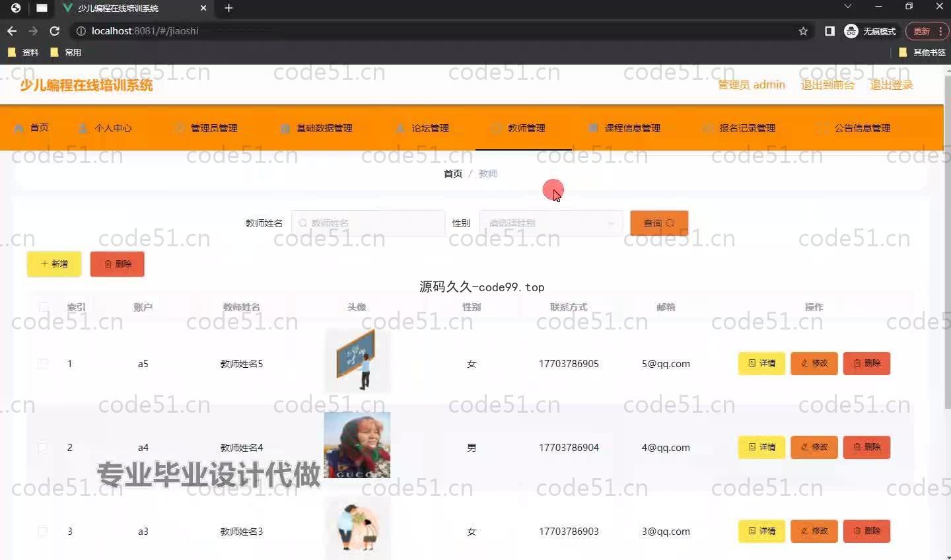Open 其他书签 bookmarks folder
The image size is (951, 560).
coord(923,52)
